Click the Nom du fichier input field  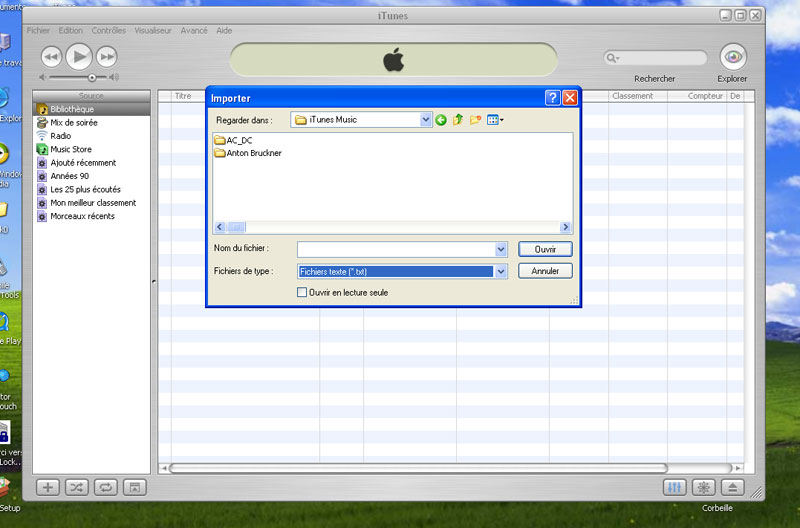pyautogui.click(x=396, y=249)
